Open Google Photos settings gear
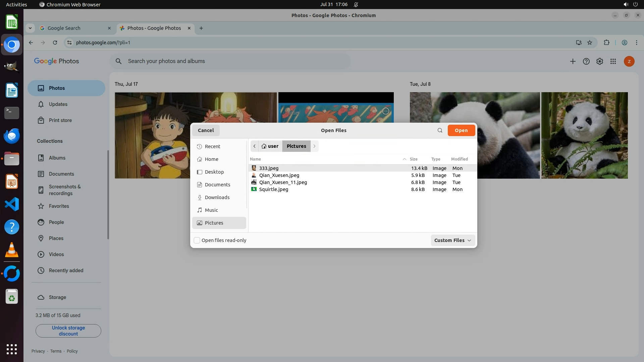 pyautogui.click(x=599, y=61)
